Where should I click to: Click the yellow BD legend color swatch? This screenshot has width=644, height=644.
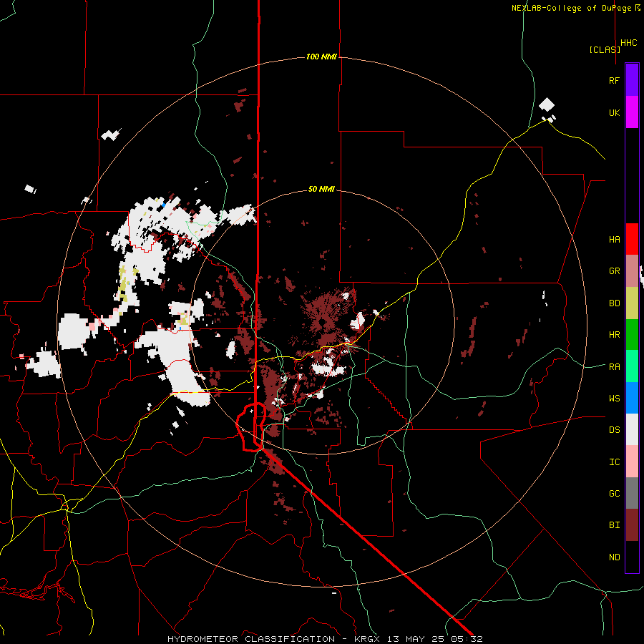(x=632, y=303)
